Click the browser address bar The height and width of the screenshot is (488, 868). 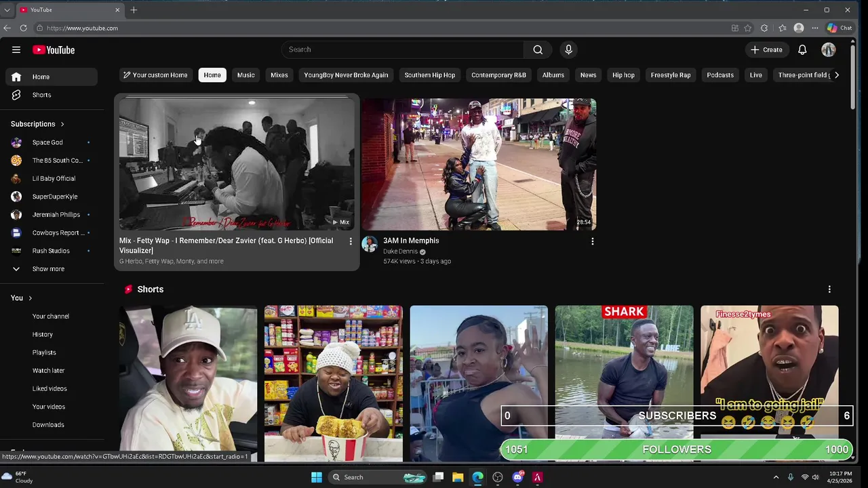[380, 28]
